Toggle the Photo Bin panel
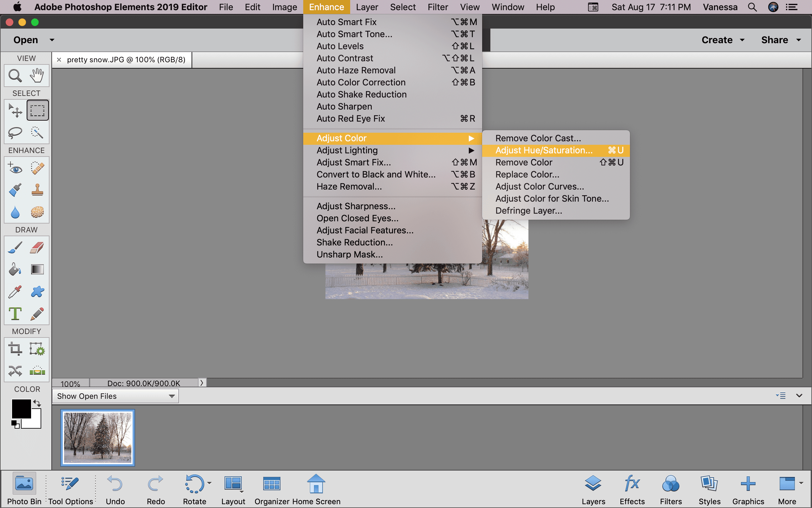 point(24,489)
